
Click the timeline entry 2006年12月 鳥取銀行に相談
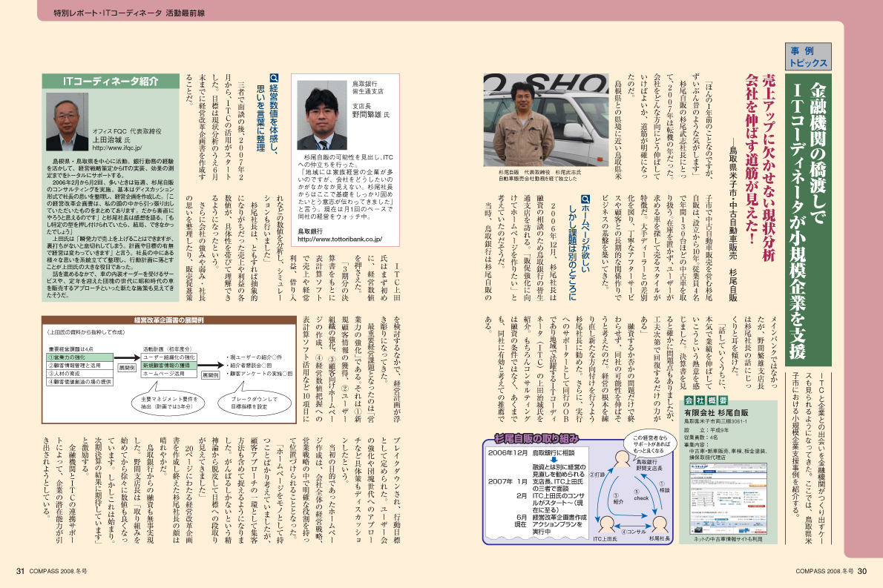(531, 452)
